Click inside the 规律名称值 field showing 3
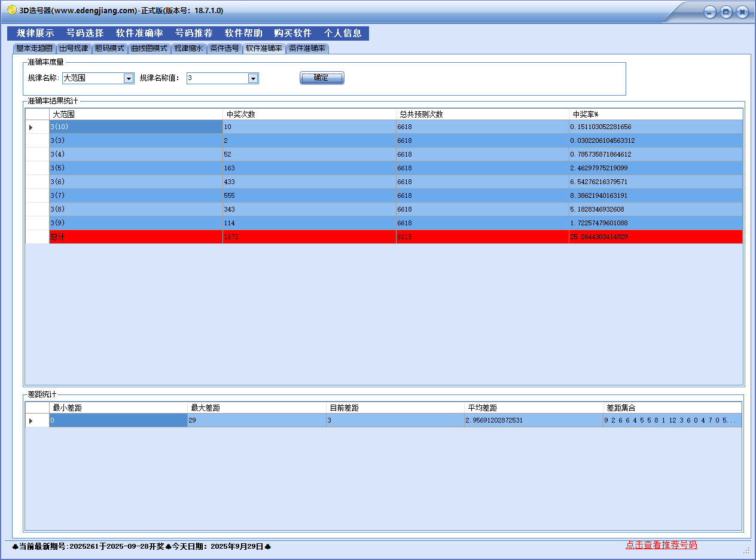Viewport: 756px width, 560px height. [217, 78]
